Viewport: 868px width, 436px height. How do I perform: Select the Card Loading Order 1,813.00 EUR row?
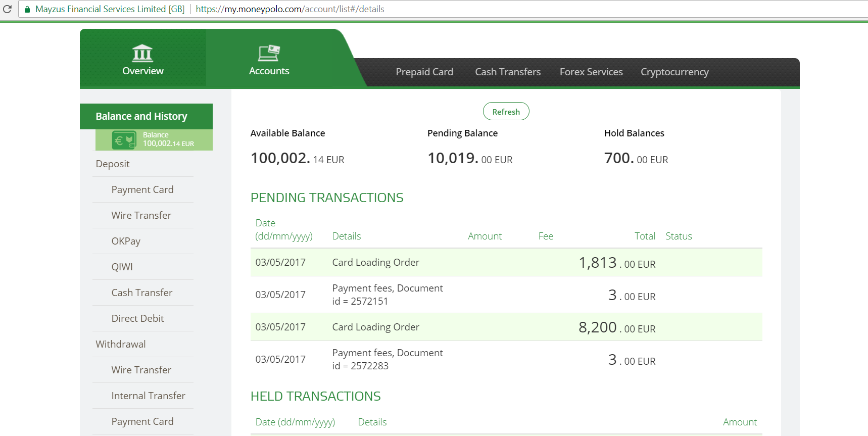(506, 262)
